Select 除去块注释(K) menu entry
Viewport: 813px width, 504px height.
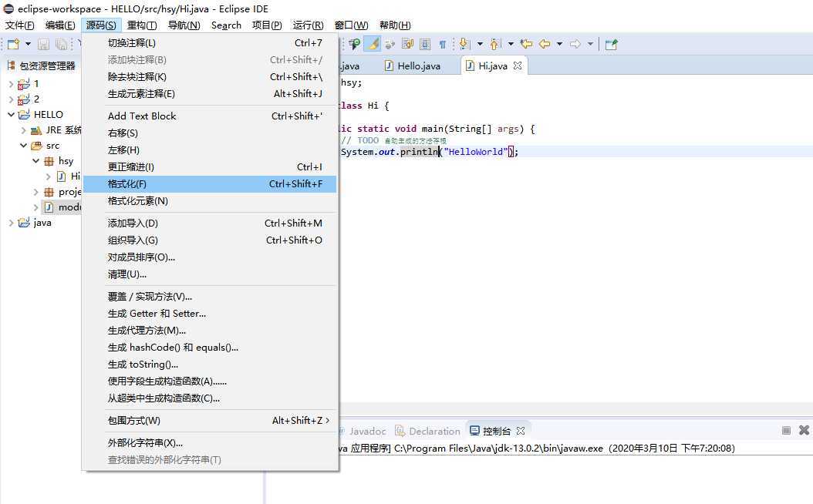pyautogui.click(x=210, y=76)
